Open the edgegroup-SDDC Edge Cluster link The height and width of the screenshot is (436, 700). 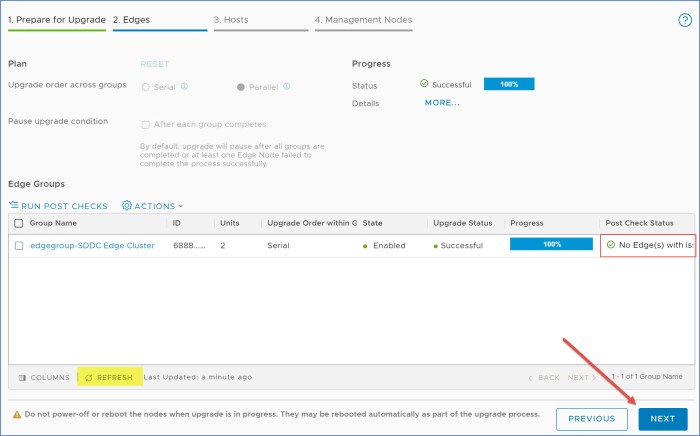[x=92, y=245]
